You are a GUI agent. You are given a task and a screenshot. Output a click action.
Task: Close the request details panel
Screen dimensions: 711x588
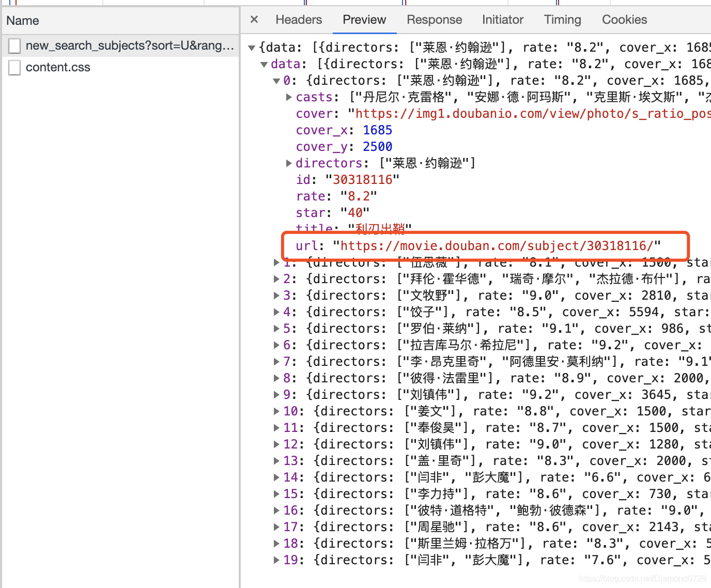tap(254, 20)
